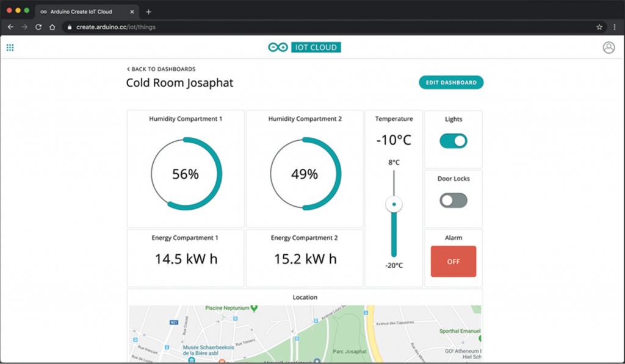Screen dimensions: 625x364
Task: Click the apps grid icon at top left
Action: [10, 47]
